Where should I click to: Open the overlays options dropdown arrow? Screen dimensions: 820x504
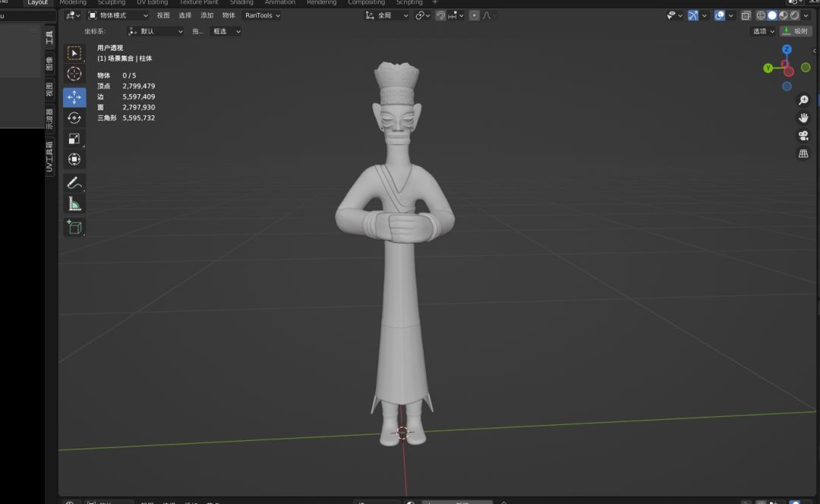pyautogui.click(x=730, y=16)
